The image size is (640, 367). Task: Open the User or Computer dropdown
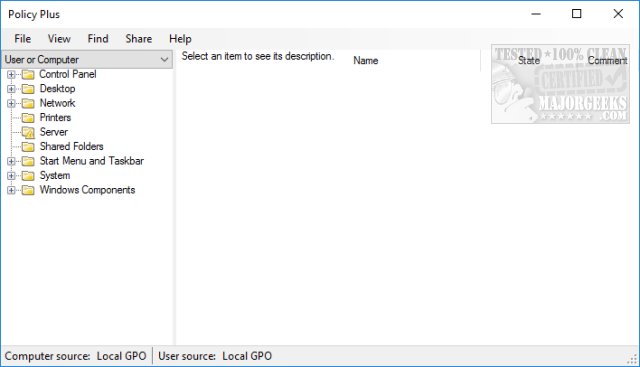pos(87,60)
